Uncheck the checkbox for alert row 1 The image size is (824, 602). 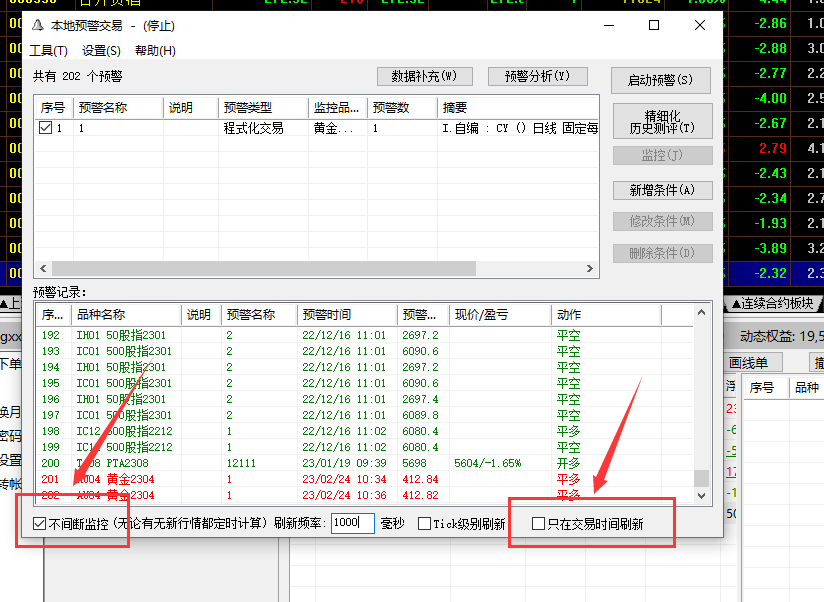tap(45, 128)
